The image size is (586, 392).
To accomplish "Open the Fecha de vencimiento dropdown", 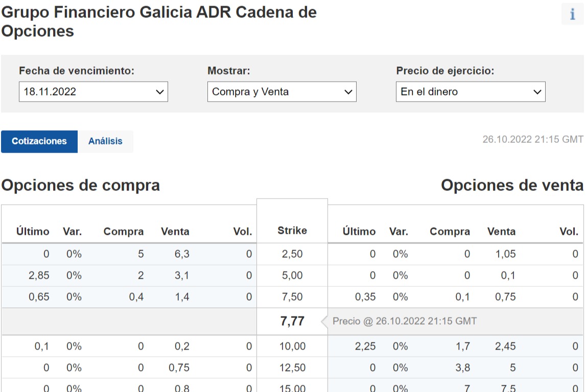I will click(x=93, y=92).
